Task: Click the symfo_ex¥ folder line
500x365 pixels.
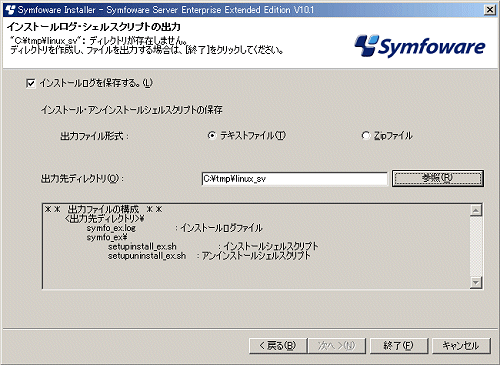Action: tap(107, 237)
